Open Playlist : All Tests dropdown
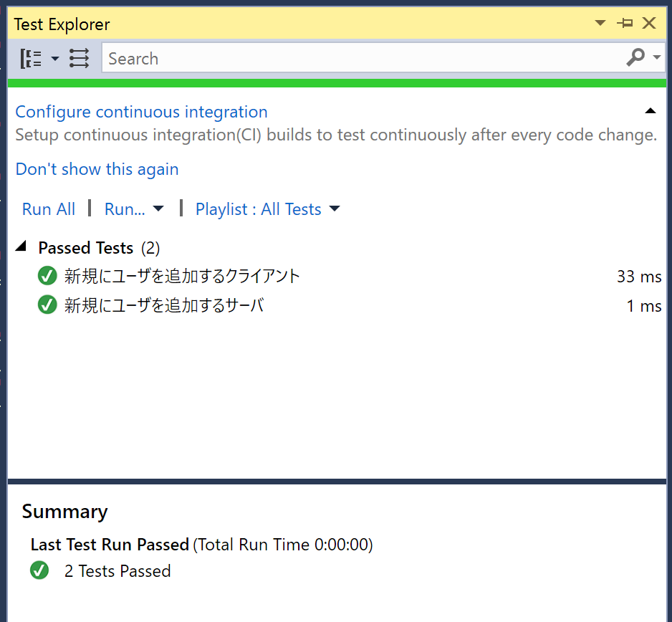Screen dimensions: 672x622 point(267,209)
